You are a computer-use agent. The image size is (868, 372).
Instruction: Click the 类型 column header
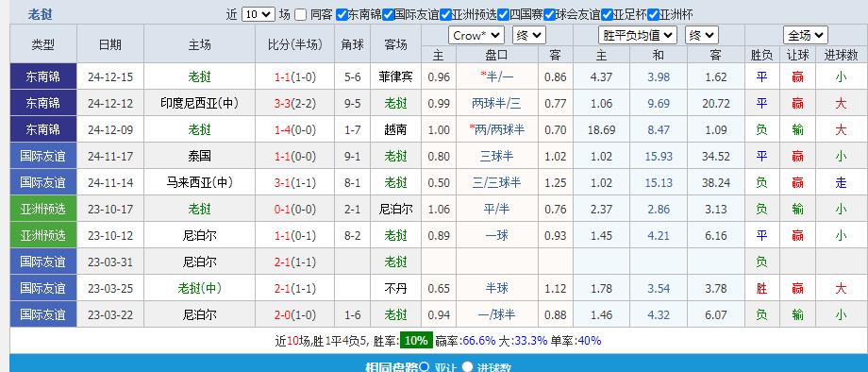click(x=43, y=44)
